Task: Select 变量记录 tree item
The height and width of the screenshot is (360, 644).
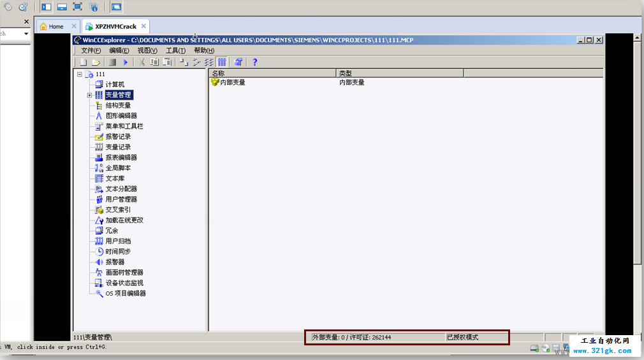Action: point(119,147)
